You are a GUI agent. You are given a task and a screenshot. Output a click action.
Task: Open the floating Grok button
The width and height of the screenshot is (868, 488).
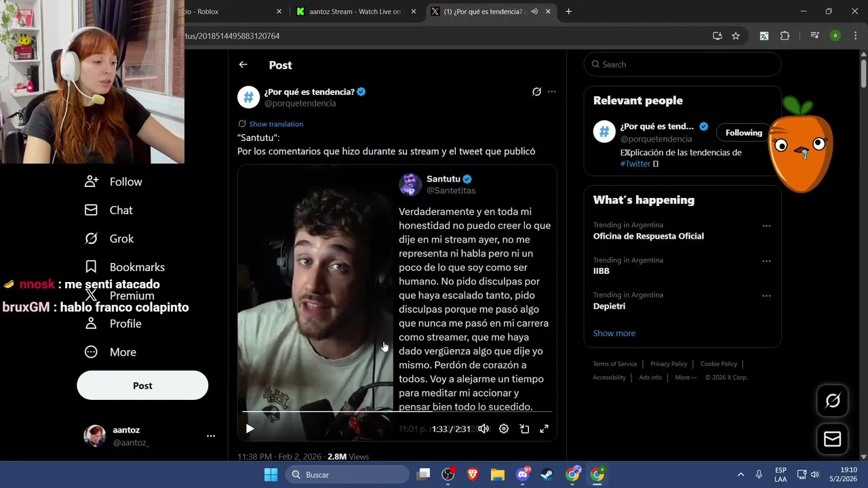833,401
